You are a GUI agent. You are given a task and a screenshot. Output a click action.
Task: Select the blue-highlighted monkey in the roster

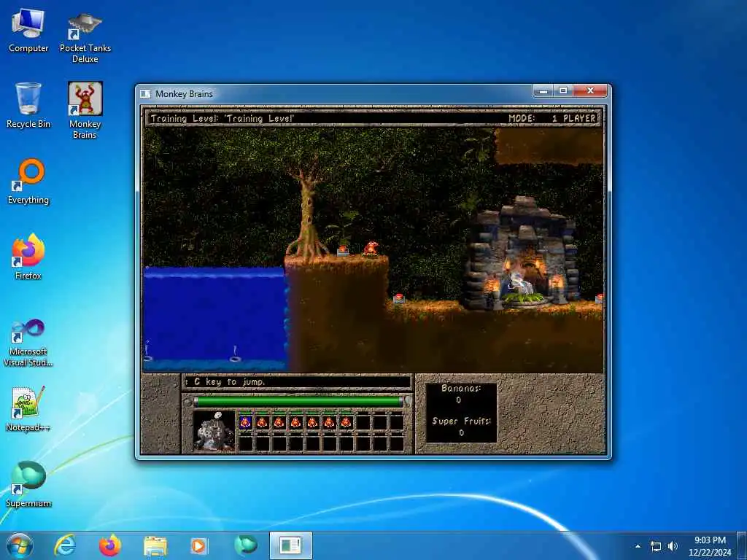click(x=245, y=422)
